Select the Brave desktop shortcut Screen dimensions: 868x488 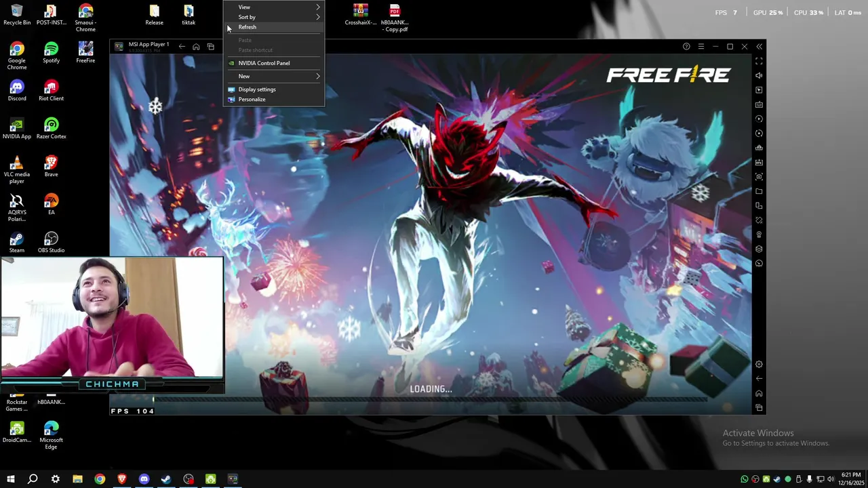51,167
